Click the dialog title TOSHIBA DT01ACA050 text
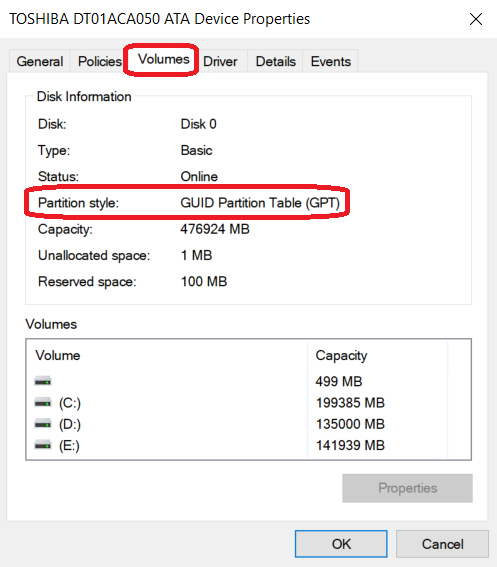Image resolution: width=497 pixels, height=567 pixels. tap(85, 19)
